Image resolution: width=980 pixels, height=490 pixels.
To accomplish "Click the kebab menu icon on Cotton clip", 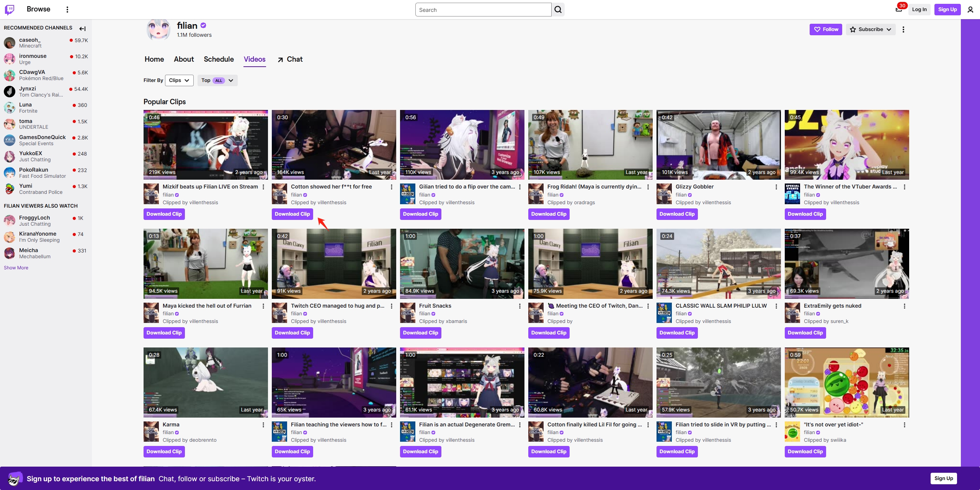I will click(391, 187).
